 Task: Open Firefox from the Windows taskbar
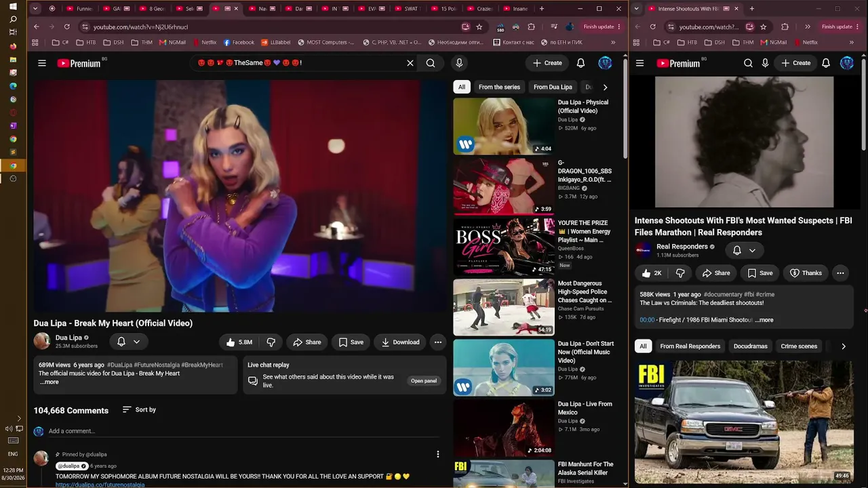pos(13,46)
